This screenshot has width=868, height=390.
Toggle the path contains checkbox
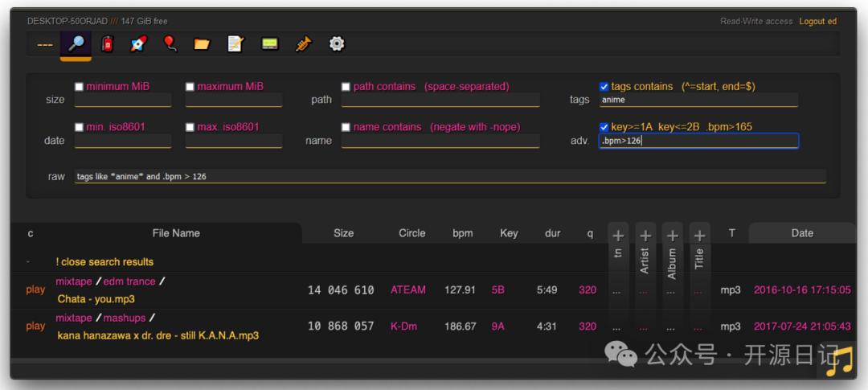pos(346,87)
